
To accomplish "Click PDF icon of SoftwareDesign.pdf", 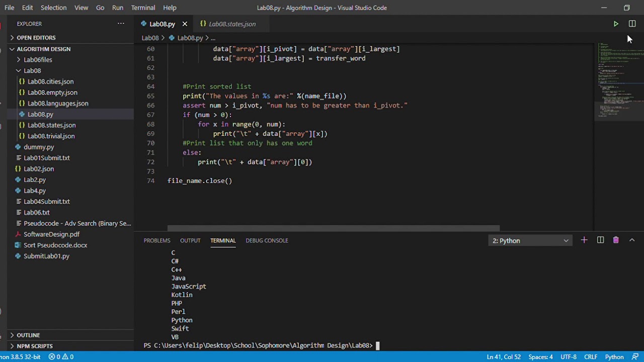I will (x=18, y=234).
